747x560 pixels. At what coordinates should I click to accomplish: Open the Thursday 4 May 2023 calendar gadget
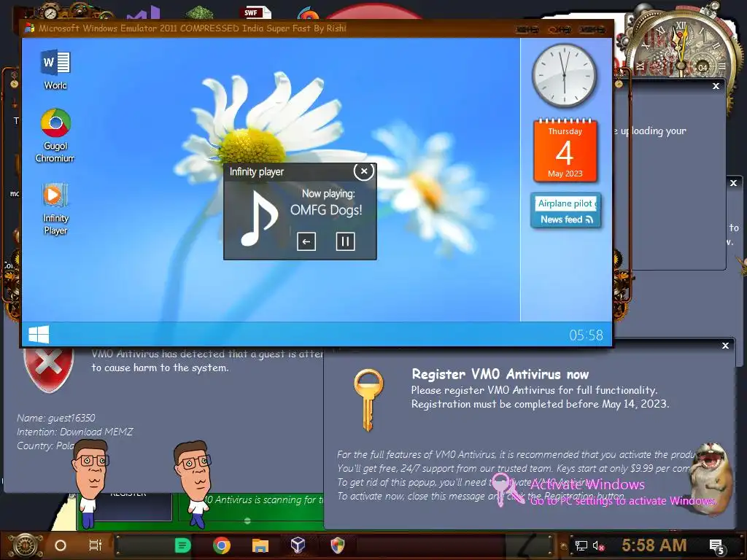point(565,150)
